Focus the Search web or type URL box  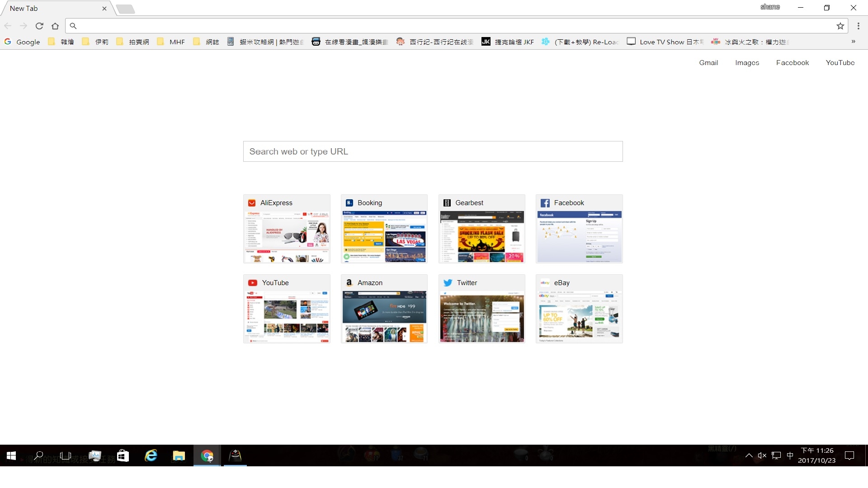click(x=433, y=151)
